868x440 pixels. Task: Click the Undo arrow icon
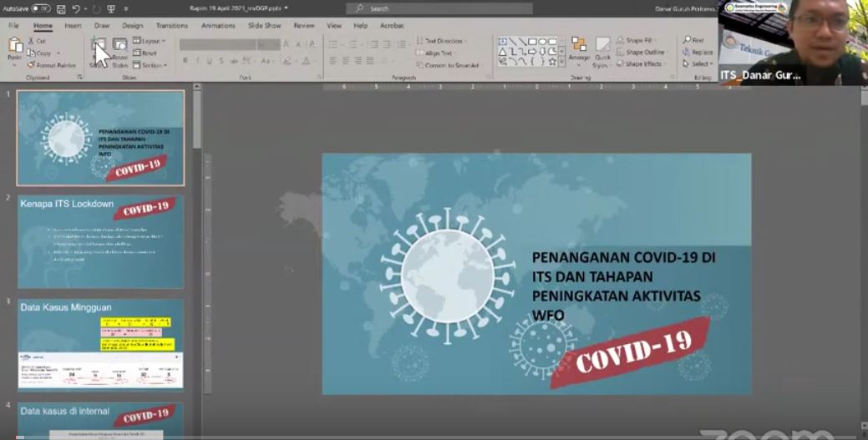pyautogui.click(x=75, y=8)
